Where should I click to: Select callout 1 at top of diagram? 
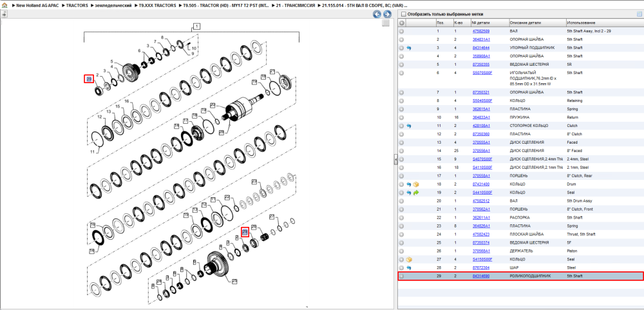point(196,26)
